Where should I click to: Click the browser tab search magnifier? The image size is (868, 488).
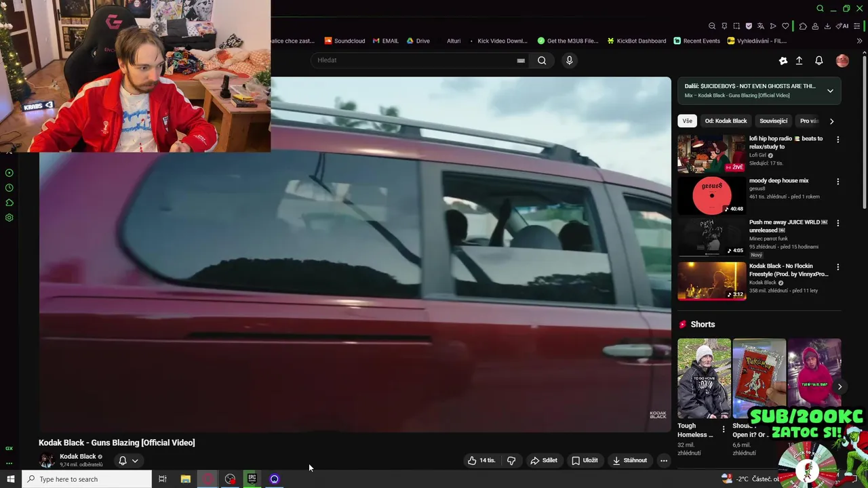point(820,8)
